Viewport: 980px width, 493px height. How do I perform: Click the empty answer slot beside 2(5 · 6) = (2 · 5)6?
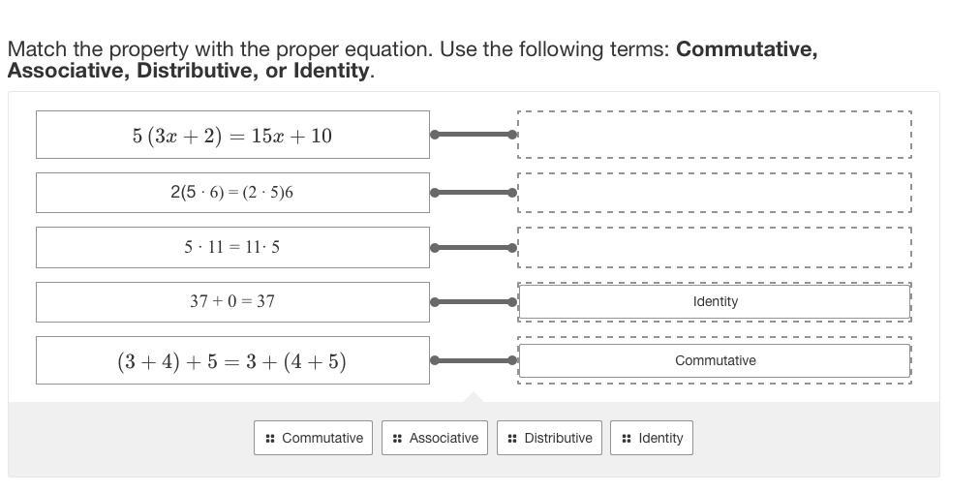(x=715, y=192)
